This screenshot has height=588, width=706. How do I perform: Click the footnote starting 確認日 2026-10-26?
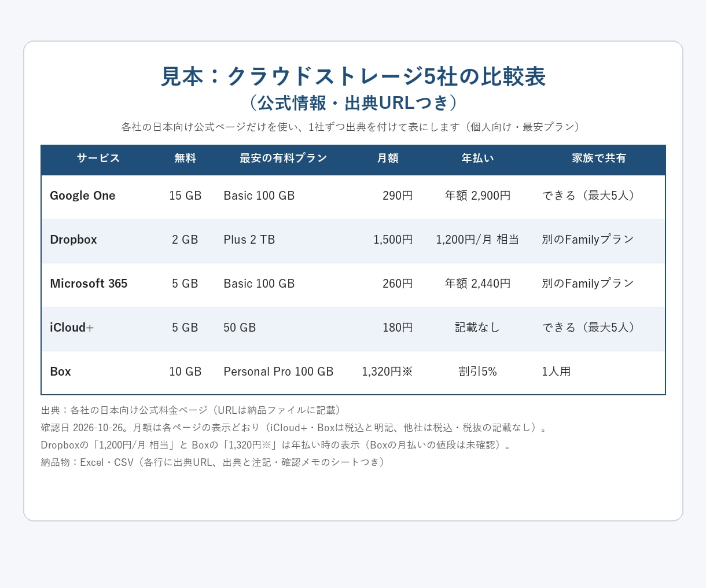(x=294, y=428)
